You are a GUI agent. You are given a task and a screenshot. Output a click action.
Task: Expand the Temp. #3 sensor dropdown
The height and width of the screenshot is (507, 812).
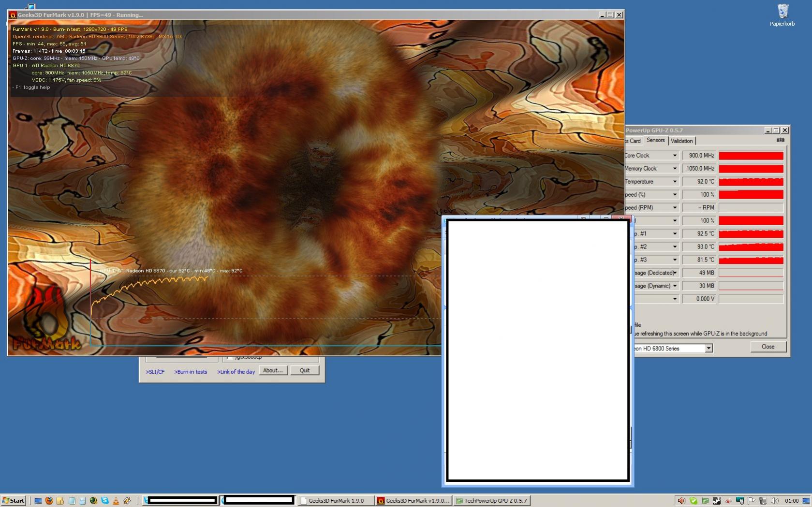[x=675, y=260]
